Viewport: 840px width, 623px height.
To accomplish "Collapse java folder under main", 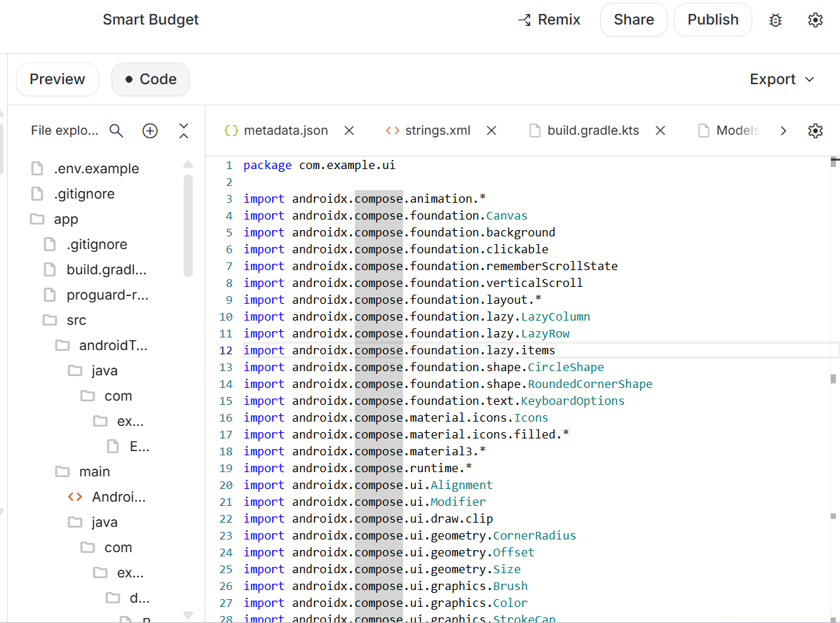I will coord(93,522).
